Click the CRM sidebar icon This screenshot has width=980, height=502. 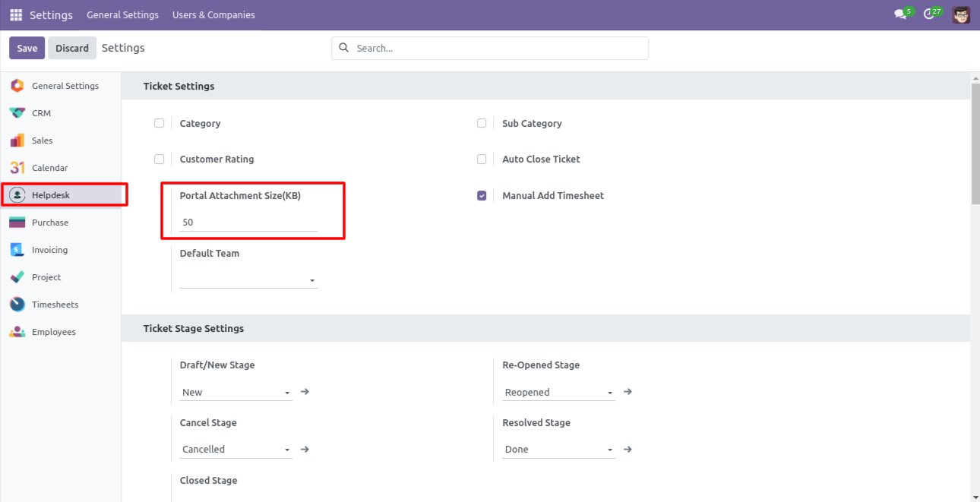tap(17, 113)
